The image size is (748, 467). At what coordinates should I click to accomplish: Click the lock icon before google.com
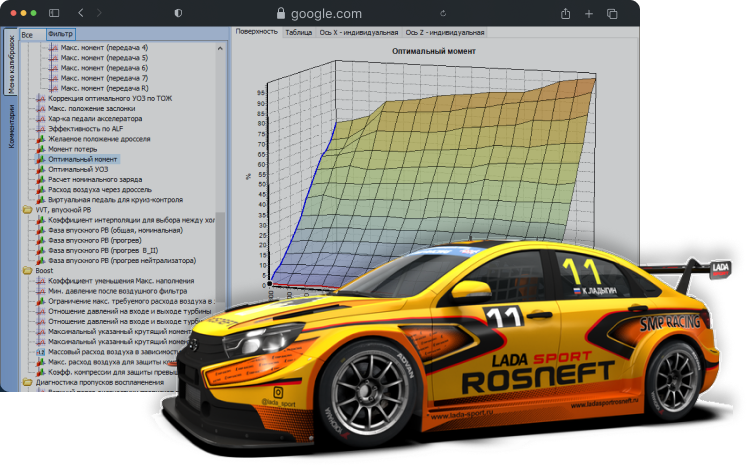click(280, 13)
